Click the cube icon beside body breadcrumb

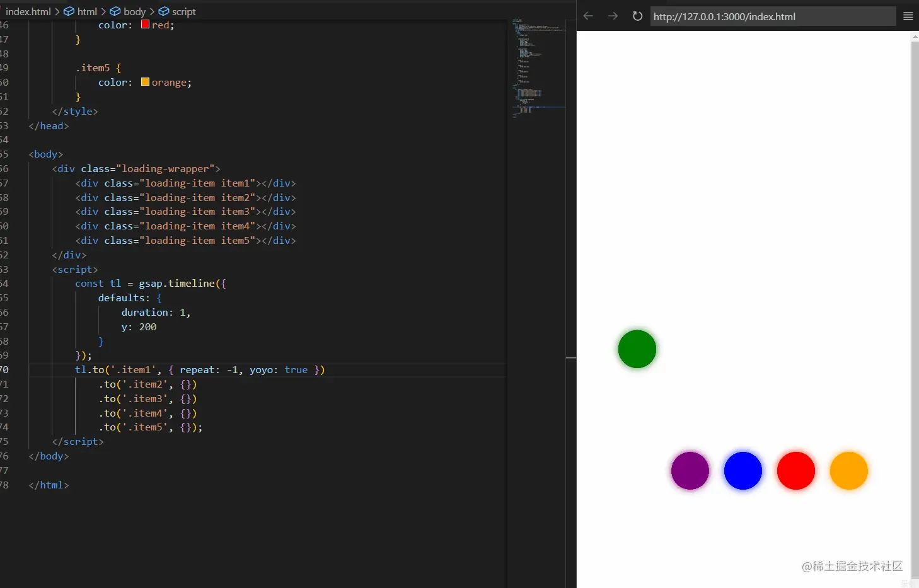pos(113,11)
